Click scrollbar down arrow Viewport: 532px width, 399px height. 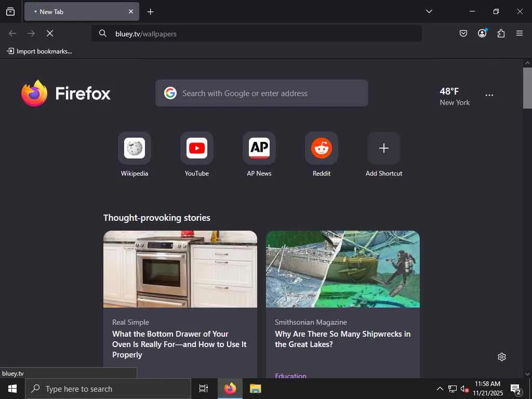(527, 374)
